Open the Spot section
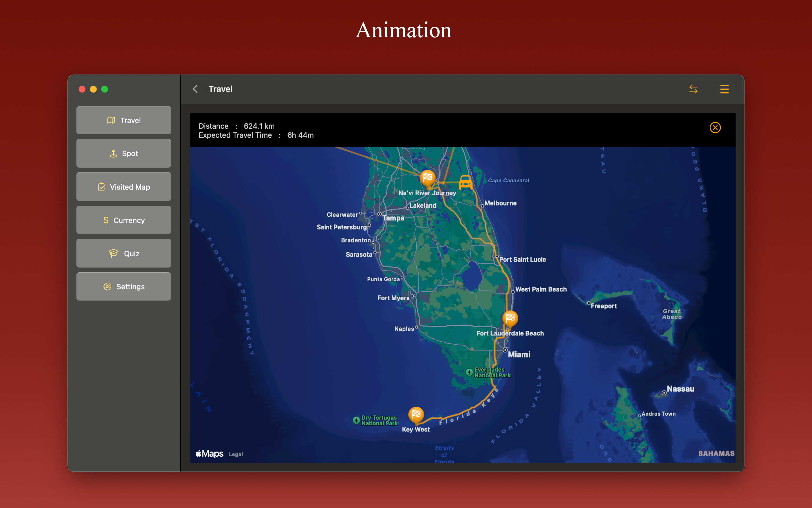 click(123, 154)
